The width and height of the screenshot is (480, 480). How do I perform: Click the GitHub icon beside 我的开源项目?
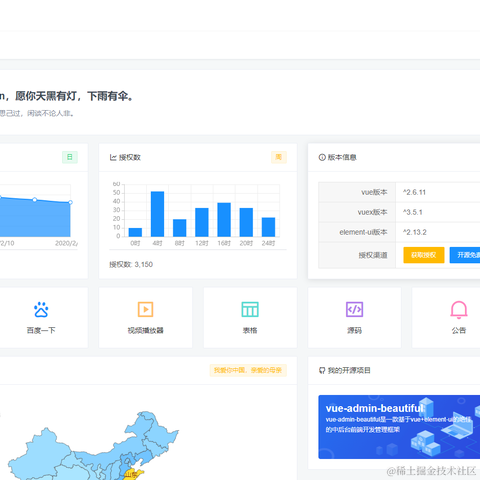point(322,370)
